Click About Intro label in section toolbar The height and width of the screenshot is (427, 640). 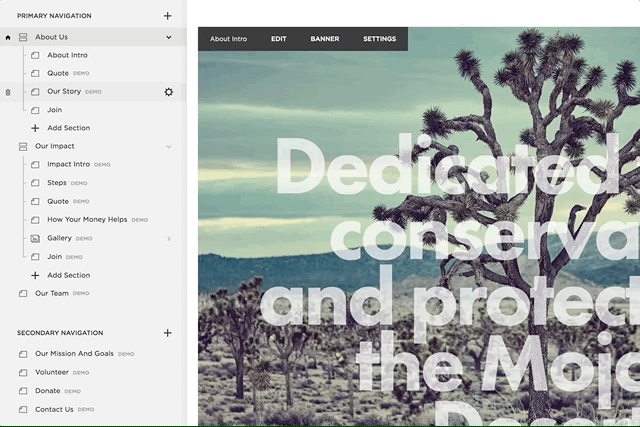click(x=228, y=39)
